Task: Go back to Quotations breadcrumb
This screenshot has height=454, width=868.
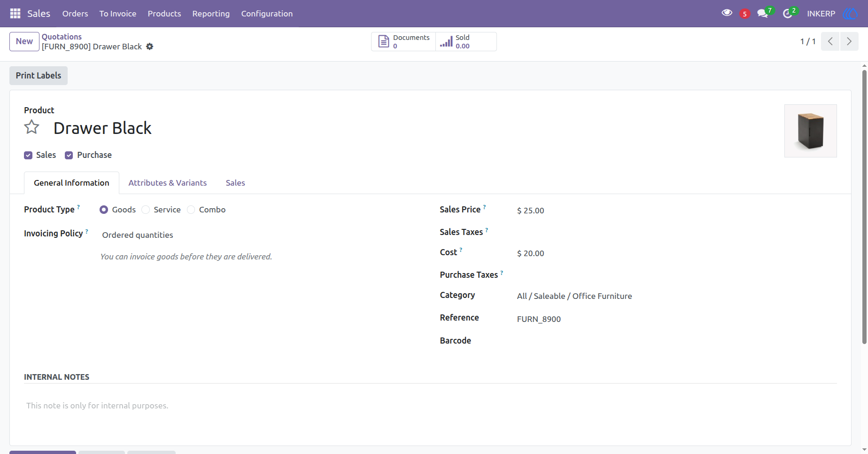Action: [x=62, y=37]
